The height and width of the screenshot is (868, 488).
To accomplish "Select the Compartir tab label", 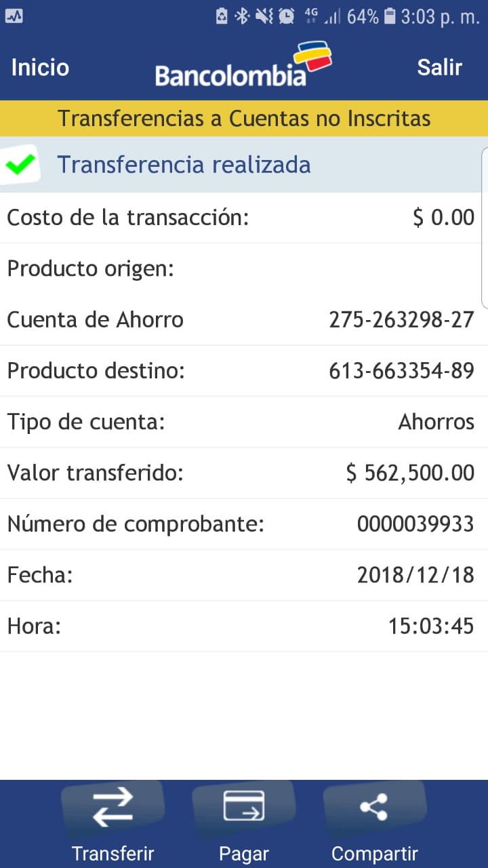I will click(x=374, y=853).
